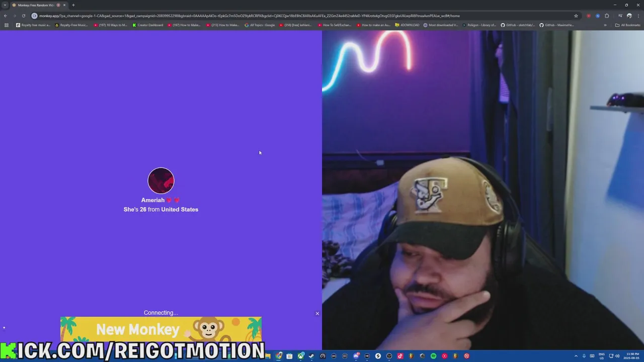Image resolution: width=644 pixels, height=362 pixels.
Task: Open Discord from the taskbar
Action: pos(356,356)
